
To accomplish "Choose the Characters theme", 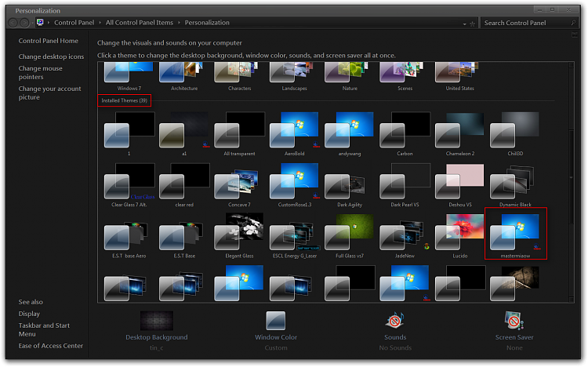I will (x=239, y=77).
